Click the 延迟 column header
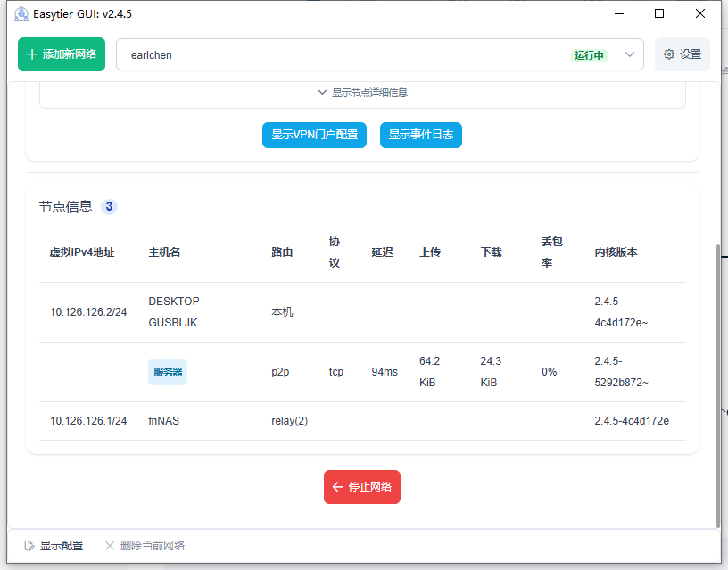 tap(382, 252)
